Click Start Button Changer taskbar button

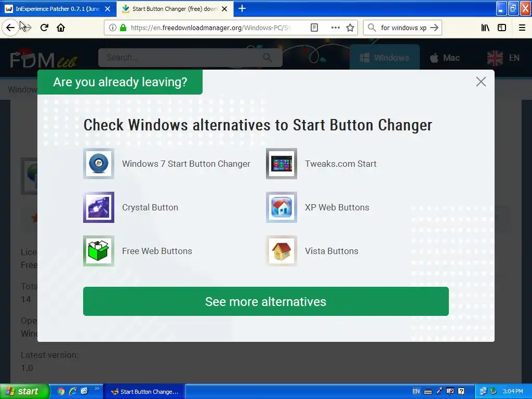click(144, 392)
